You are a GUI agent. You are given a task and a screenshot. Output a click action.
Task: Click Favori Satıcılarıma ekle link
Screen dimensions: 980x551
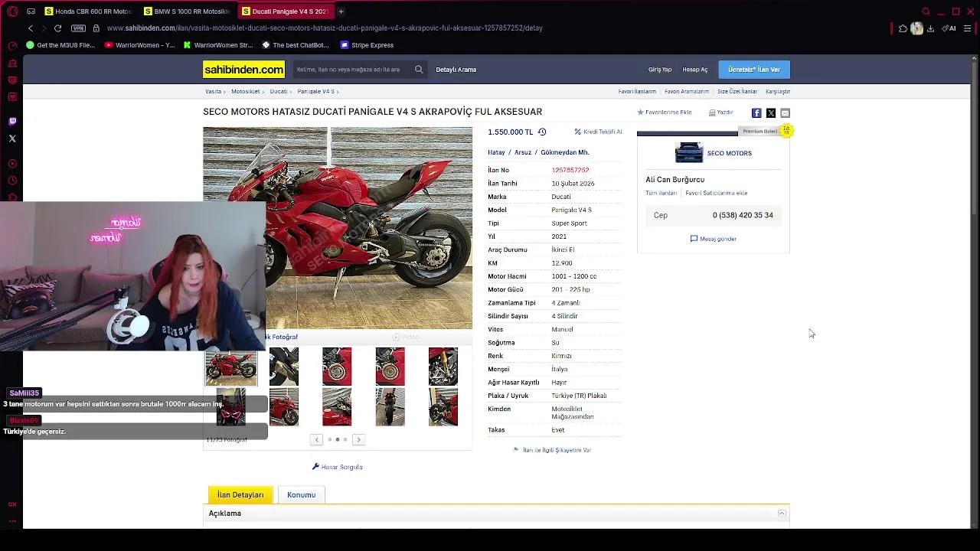(x=716, y=193)
